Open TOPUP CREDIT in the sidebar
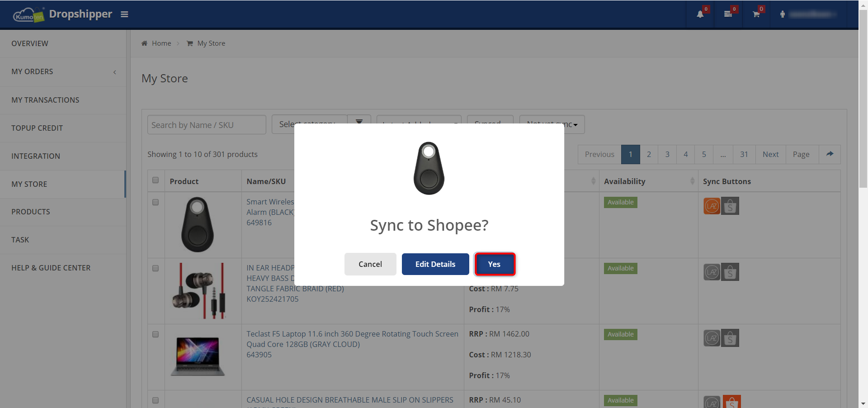 63,128
